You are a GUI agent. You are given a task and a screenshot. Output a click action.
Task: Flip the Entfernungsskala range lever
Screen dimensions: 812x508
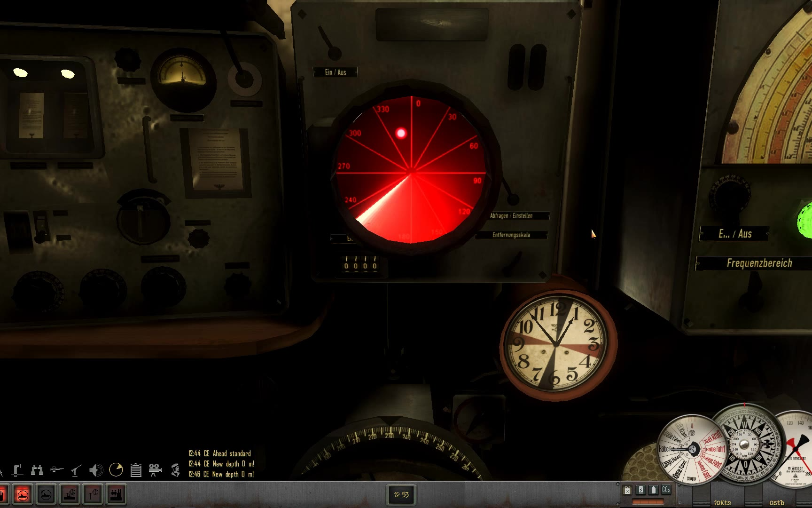point(512,264)
